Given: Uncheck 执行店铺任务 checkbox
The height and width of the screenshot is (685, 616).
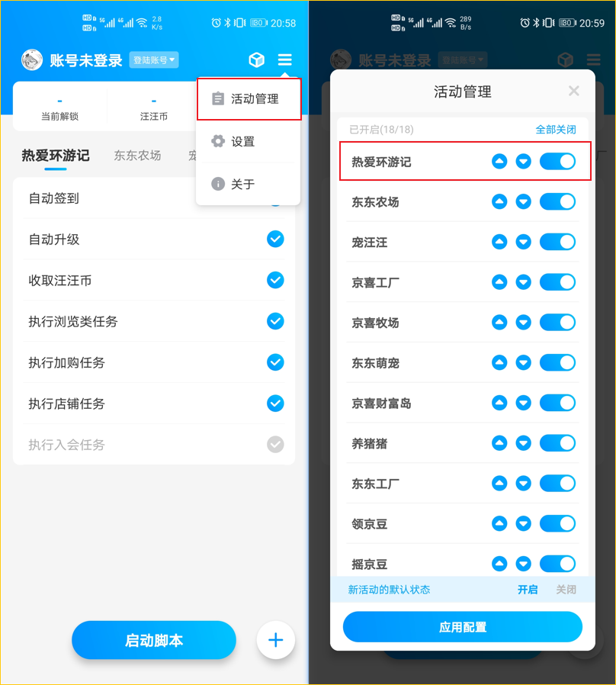Looking at the screenshot, I should [x=275, y=404].
